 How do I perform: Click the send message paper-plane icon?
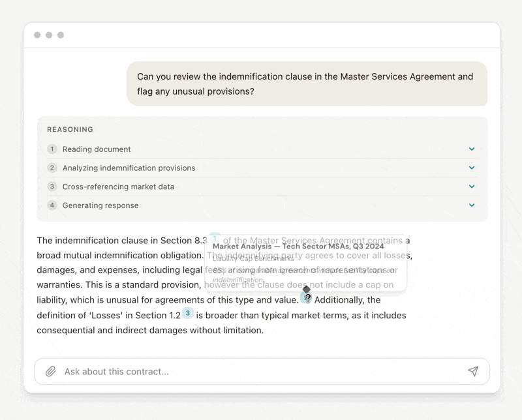coord(474,371)
